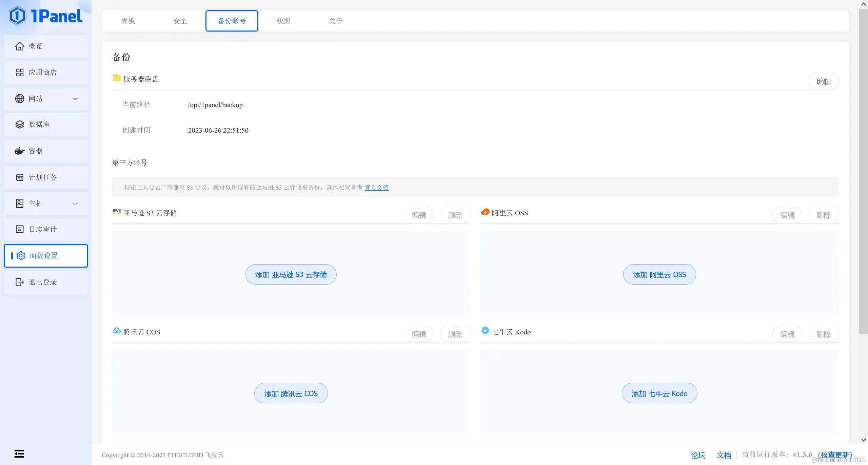Open the containers Docker whale icon

click(20, 151)
